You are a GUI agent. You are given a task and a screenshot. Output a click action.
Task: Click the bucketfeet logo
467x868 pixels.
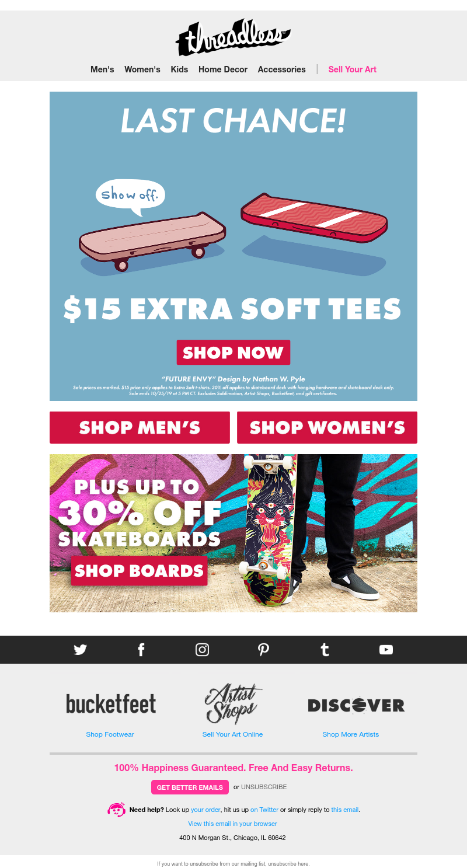pos(111,704)
